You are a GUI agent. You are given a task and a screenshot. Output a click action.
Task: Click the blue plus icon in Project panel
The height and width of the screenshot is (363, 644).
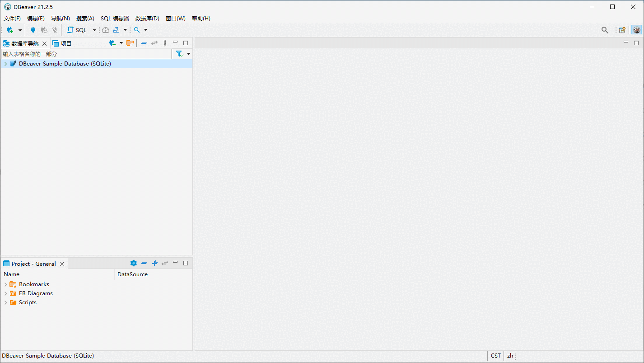coord(154,263)
